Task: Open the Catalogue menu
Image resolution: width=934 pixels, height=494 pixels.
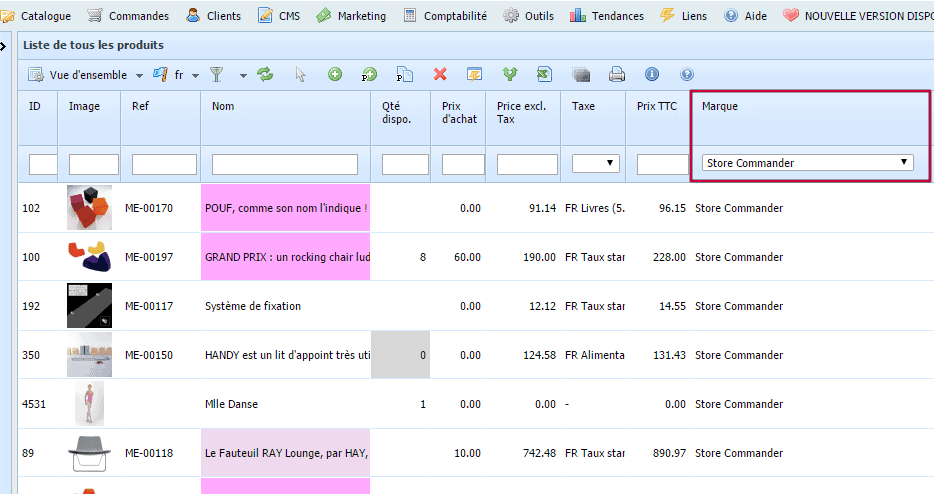Action: (x=36, y=16)
